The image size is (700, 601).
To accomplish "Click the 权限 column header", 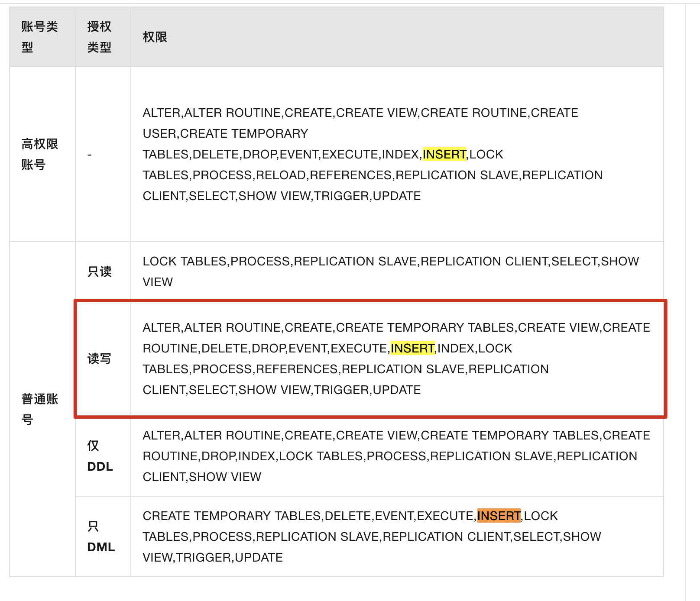I will 155,37.
